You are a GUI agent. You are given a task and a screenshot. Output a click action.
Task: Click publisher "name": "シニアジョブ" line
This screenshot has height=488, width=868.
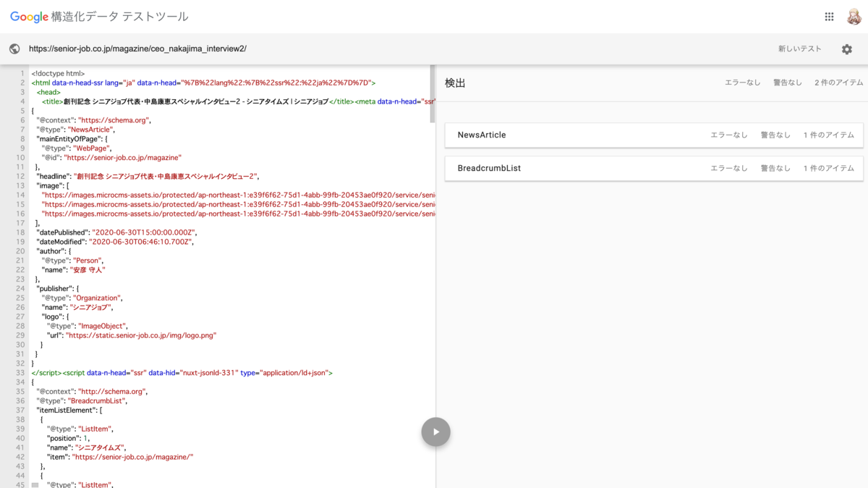click(77, 307)
